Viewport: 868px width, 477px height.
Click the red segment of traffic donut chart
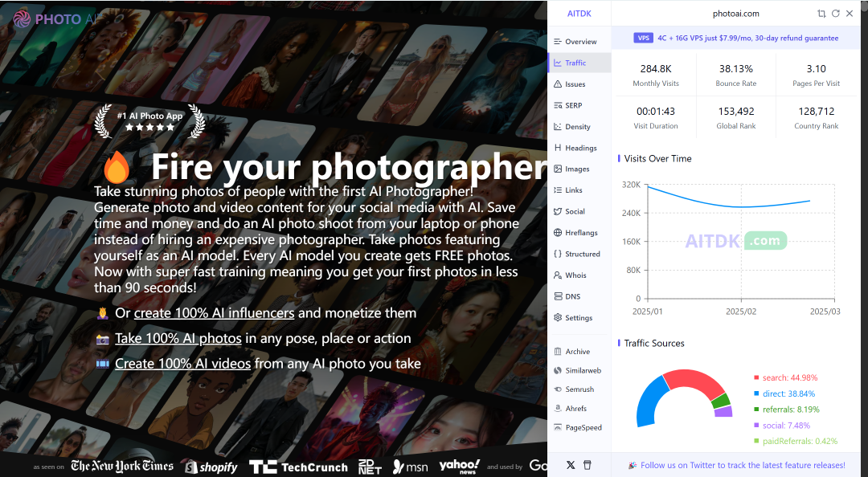pyautogui.click(x=694, y=381)
